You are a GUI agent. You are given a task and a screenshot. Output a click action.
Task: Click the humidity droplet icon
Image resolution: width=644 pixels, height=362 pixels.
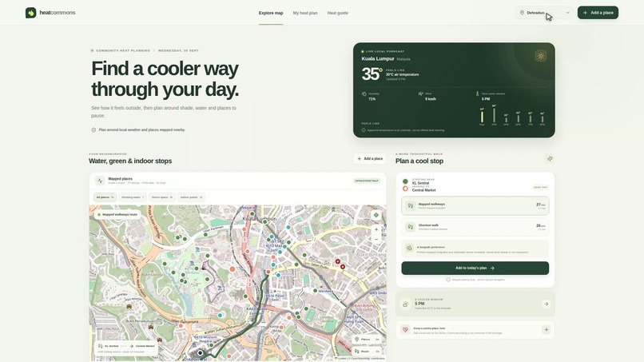point(364,94)
